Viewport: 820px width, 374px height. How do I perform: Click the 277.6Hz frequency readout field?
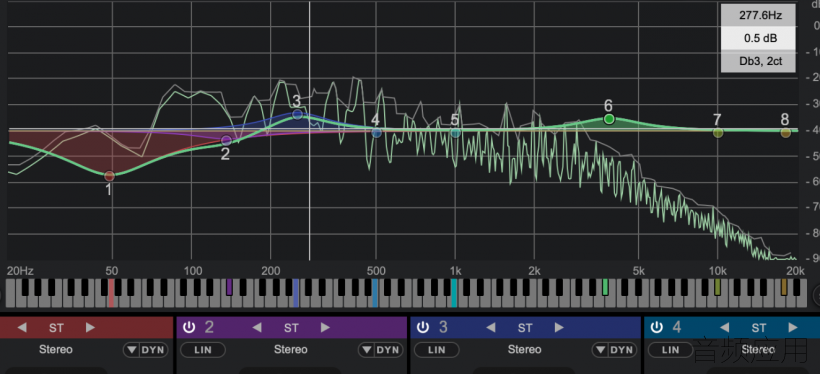pos(760,15)
